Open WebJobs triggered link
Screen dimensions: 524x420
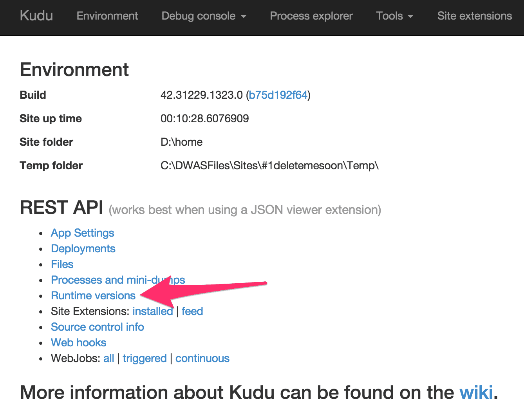point(145,358)
